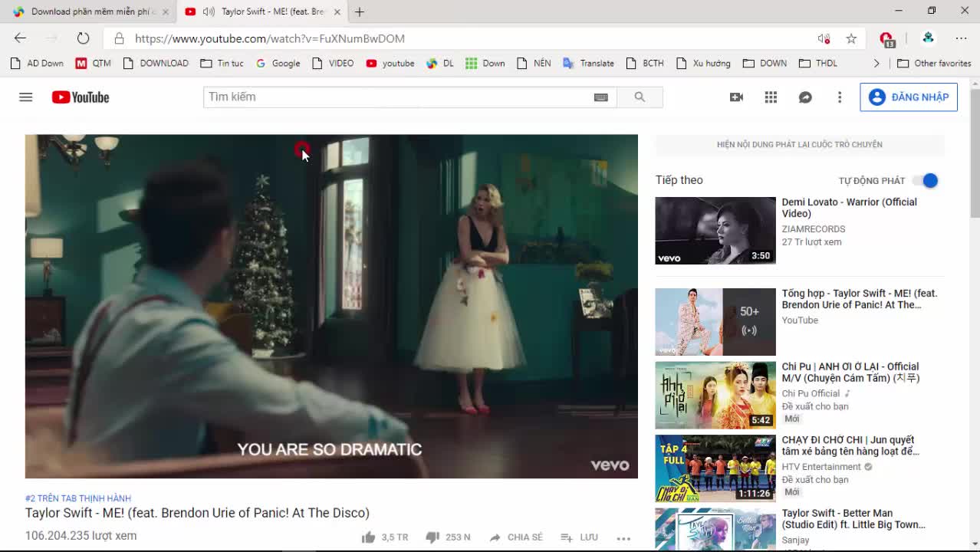This screenshot has width=980, height=552.
Task: Mute tab using address bar speaker icon
Action: pyautogui.click(x=824, y=38)
